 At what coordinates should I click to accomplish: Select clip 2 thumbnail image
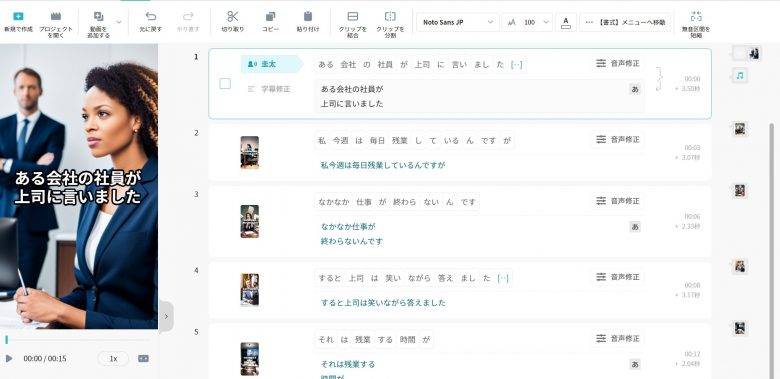249,152
